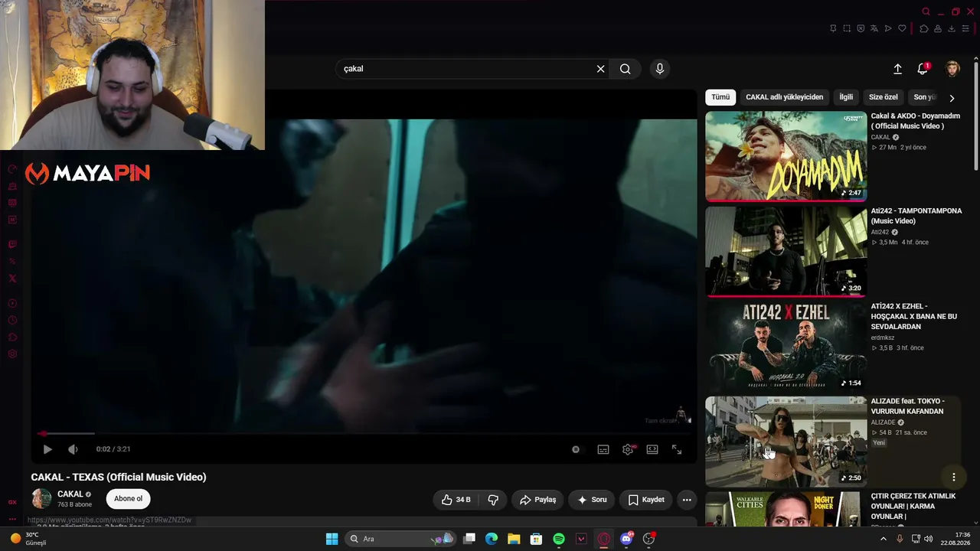Open the Opera downloads icon
The height and width of the screenshot is (551, 980).
coord(952,29)
